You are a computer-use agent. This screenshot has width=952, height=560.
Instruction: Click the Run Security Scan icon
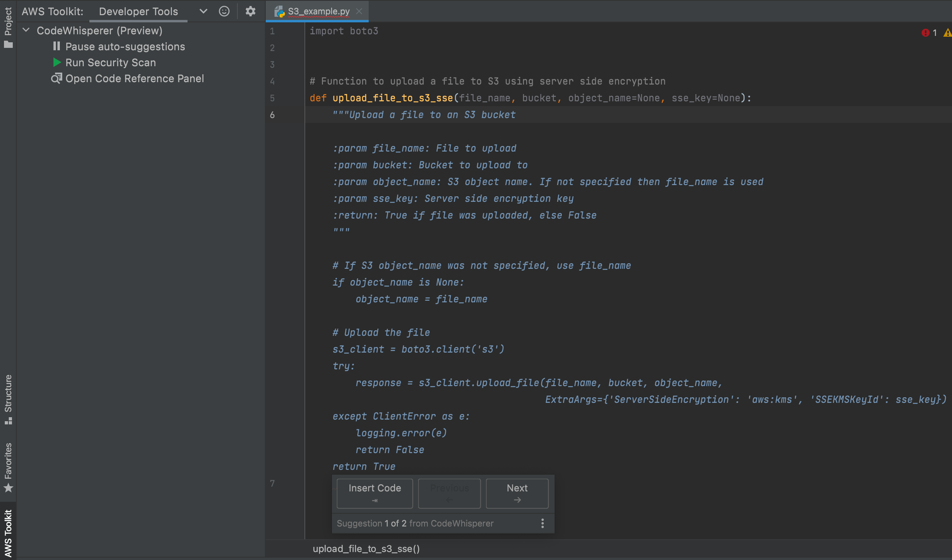pos(56,62)
